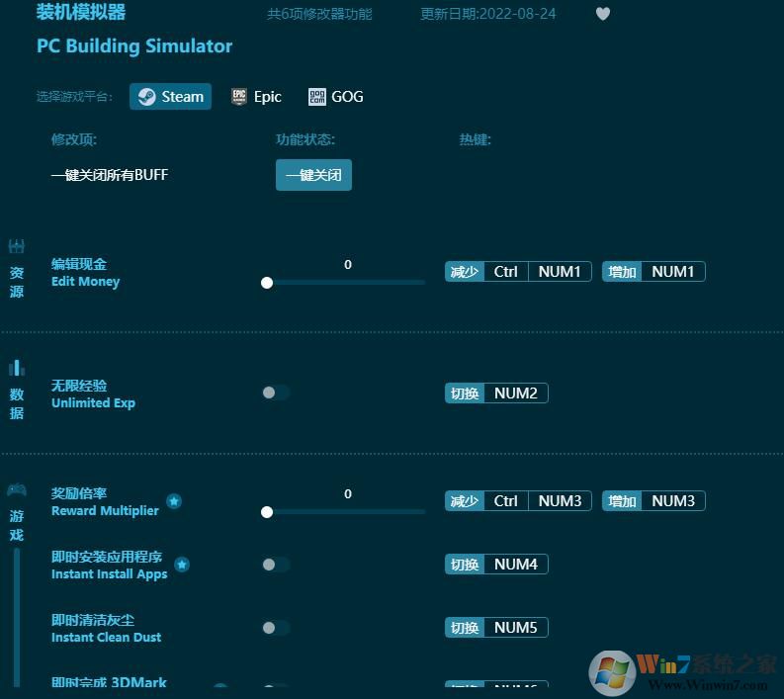Click the NUM5 hotkey box

(x=516, y=628)
